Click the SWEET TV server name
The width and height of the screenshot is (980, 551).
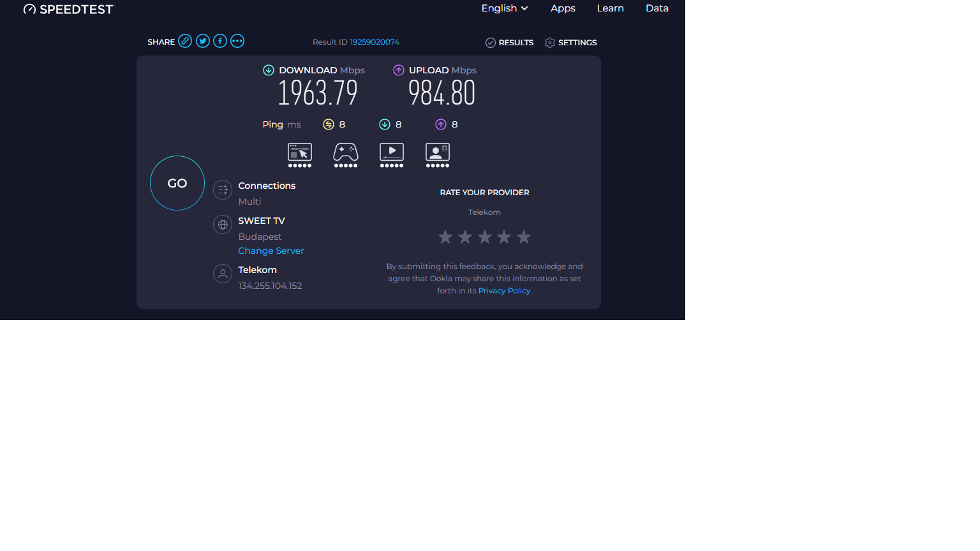[x=262, y=221]
